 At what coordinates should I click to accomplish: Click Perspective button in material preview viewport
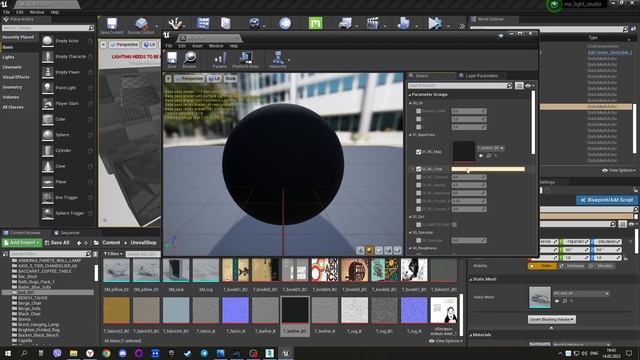pyautogui.click(x=189, y=78)
